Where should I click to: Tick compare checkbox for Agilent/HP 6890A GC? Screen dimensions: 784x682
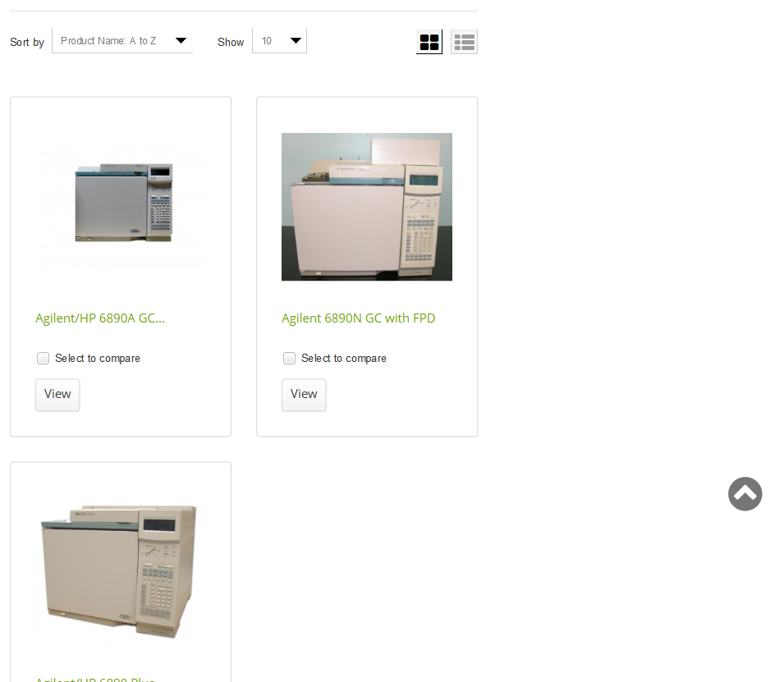pos(43,358)
